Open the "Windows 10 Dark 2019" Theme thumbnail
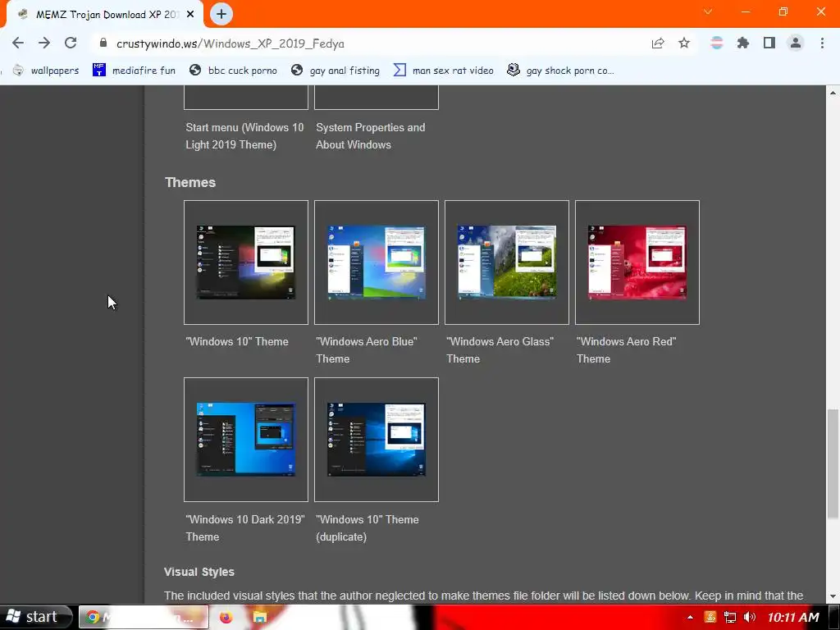The image size is (840, 630). tap(246, 440)
